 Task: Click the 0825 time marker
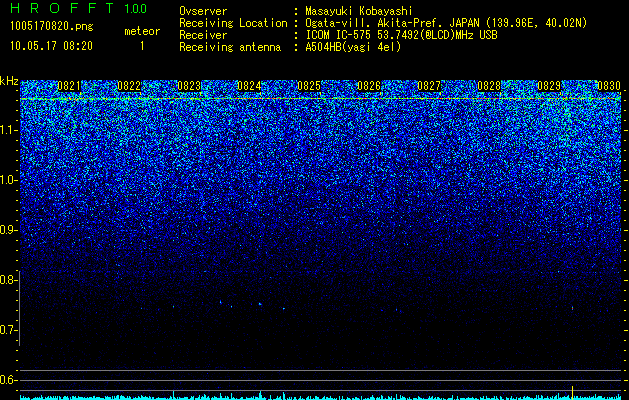309,86
